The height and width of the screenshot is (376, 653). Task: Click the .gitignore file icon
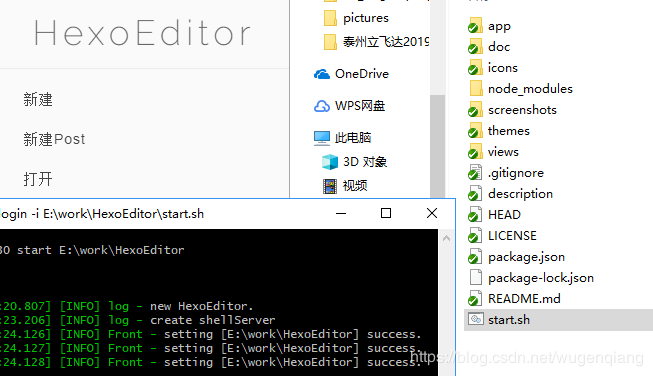point(475,173)
